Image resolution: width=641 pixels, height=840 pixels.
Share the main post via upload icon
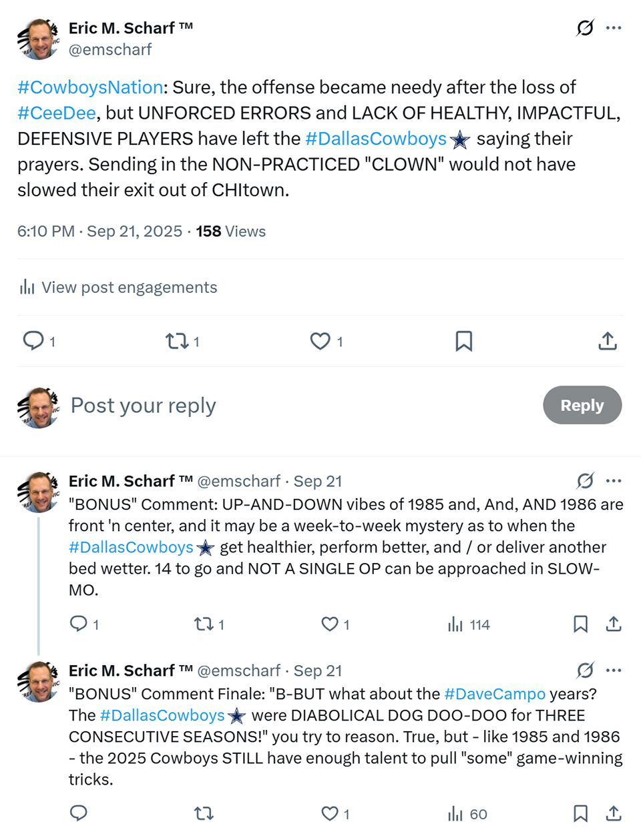coord(608,342)
